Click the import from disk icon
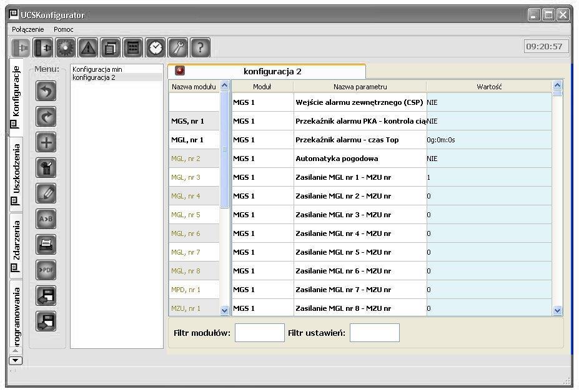579x392 pixels. [x=46, y=296]
